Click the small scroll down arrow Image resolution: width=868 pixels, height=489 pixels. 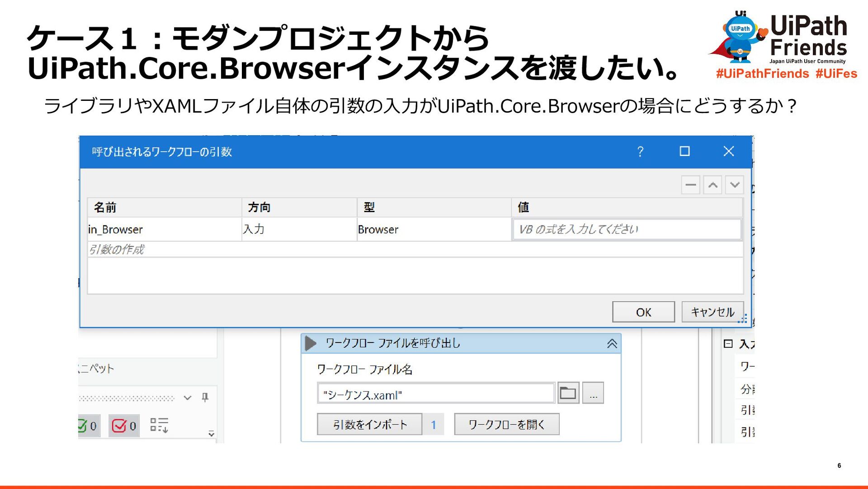click(211, 434)
